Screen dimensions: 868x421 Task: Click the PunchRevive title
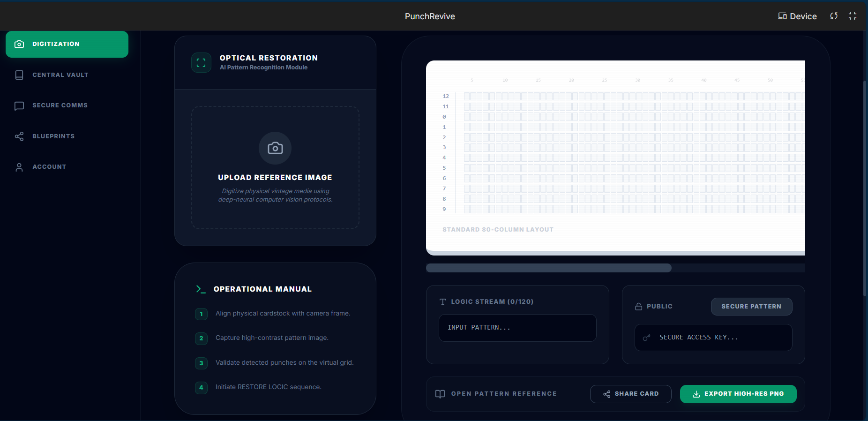(x=430, y=16)
